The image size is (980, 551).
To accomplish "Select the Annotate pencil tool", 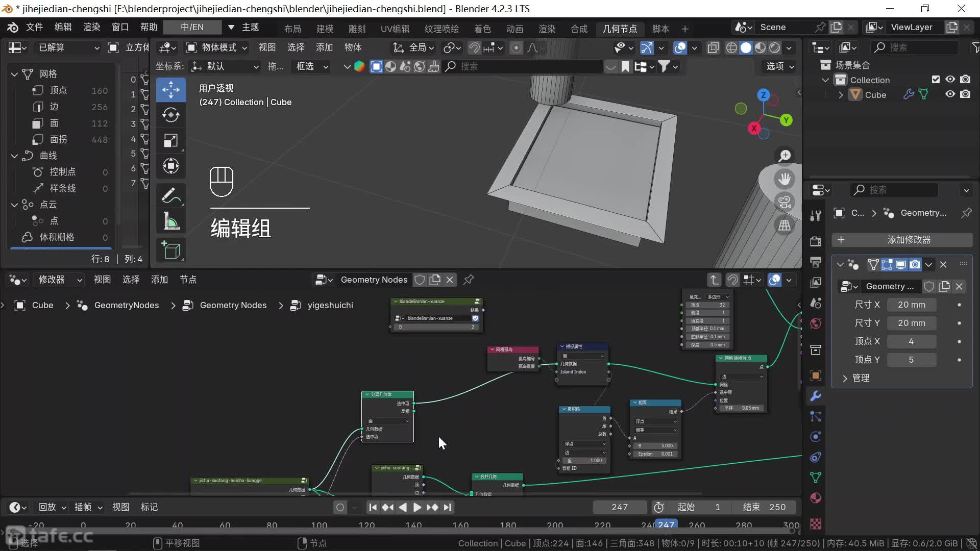I will [170, 195].
